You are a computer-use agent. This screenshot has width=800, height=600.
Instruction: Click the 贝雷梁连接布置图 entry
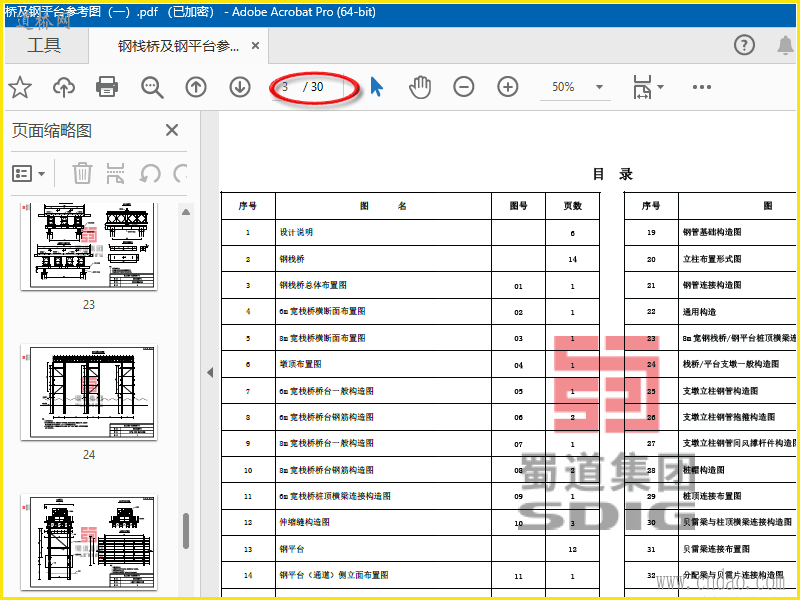(716, 548)
